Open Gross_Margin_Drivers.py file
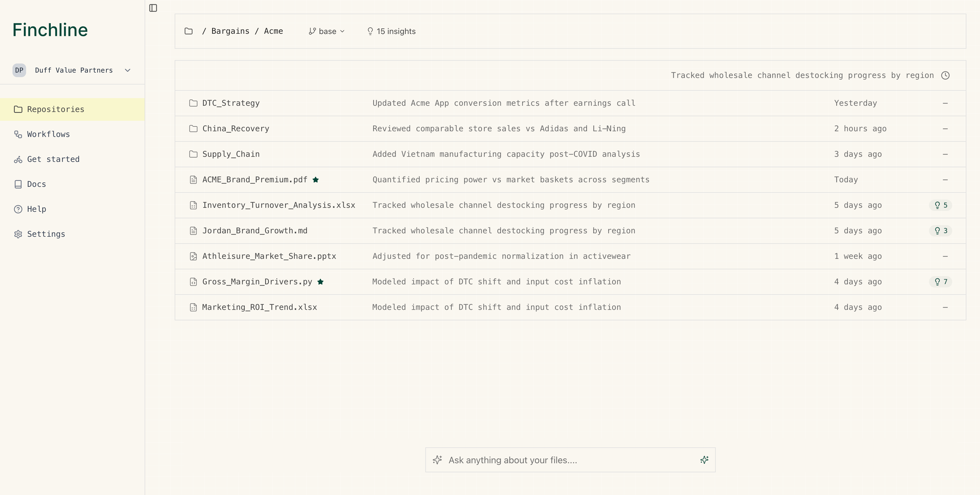This screenshot has width=980, height=495. (257, 282)
